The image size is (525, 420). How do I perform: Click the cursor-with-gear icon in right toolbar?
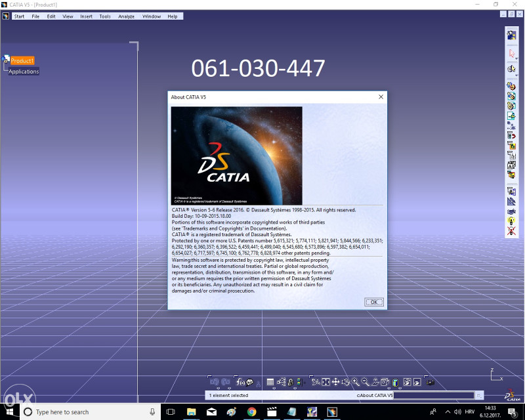point(511,69)
